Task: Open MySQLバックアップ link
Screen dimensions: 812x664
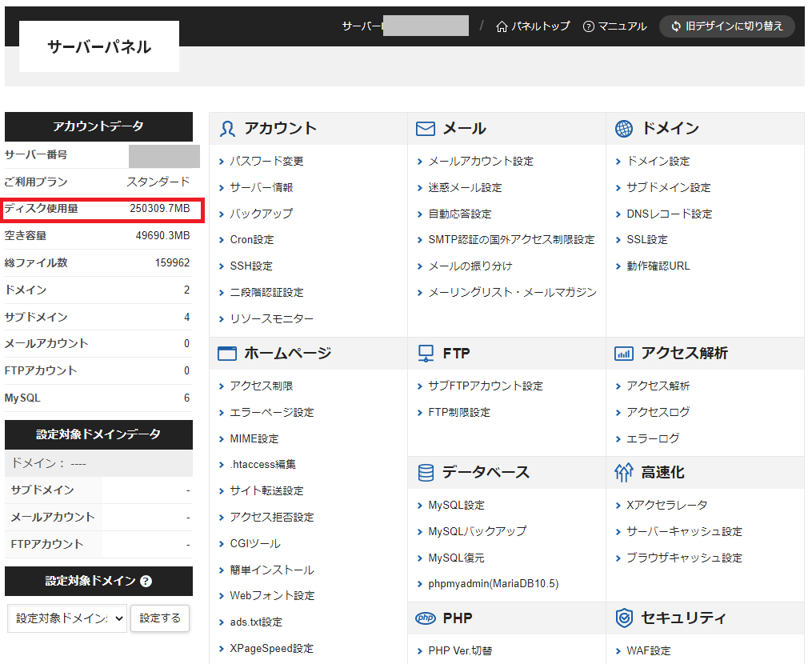Action: pyautogui.click(x=477, y=531)
